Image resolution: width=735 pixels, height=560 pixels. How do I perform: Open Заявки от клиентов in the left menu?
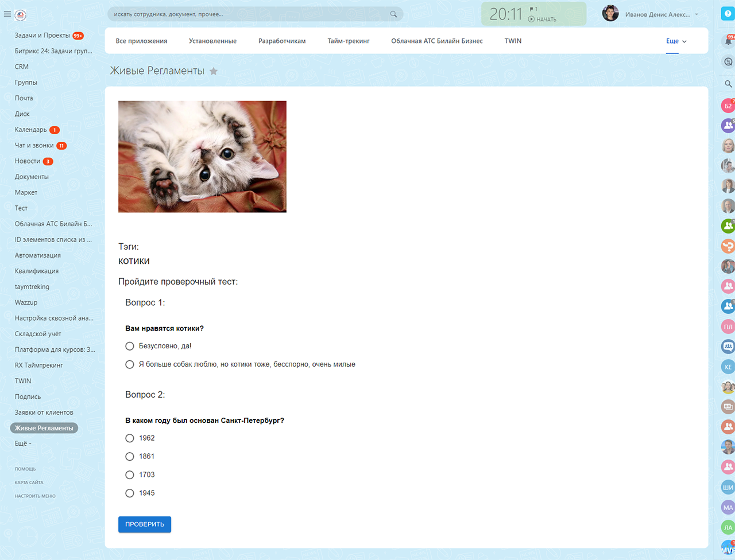(x=44, y=413)
